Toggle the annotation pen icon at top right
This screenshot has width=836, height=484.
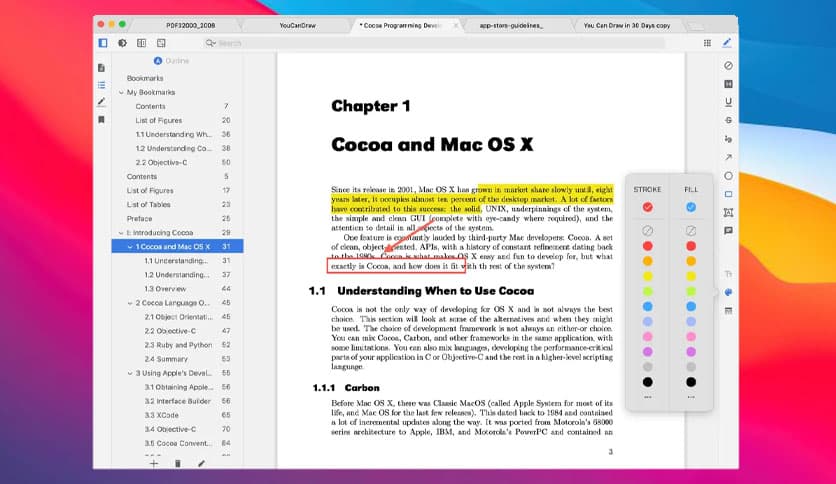click(x=727, y=43)
